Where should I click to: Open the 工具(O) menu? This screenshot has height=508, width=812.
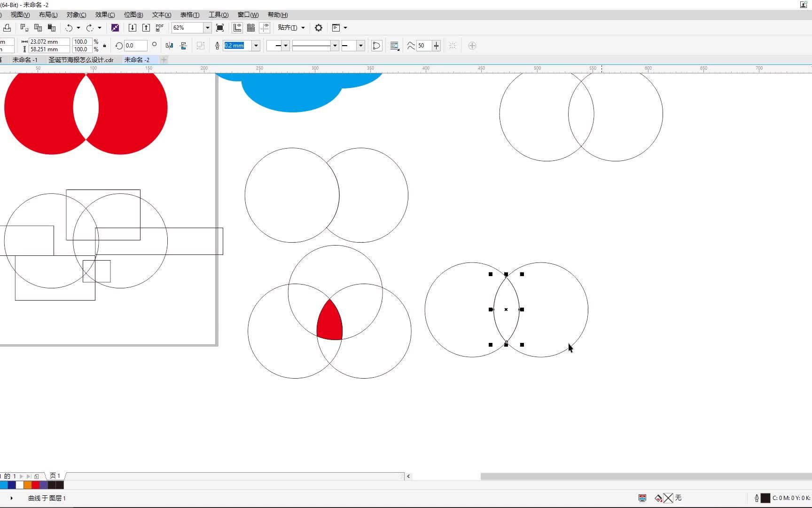tap(219, 15)
